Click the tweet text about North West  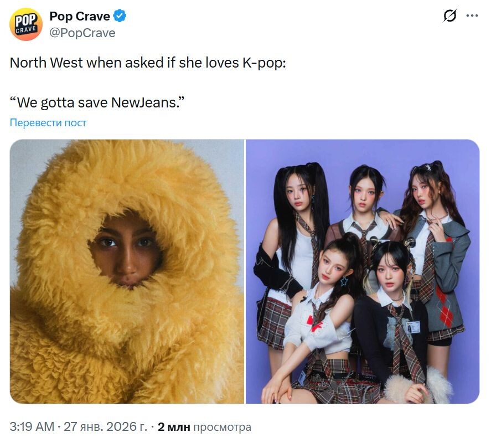point(148,63)
